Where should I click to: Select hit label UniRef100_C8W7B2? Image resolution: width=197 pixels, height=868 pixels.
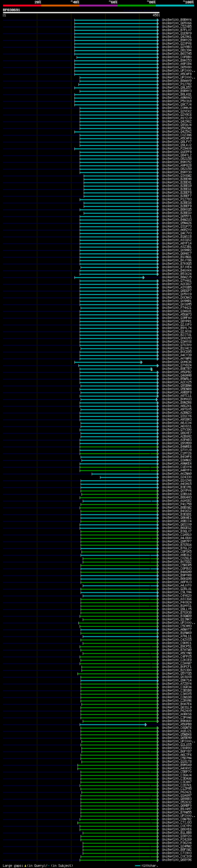176,819
